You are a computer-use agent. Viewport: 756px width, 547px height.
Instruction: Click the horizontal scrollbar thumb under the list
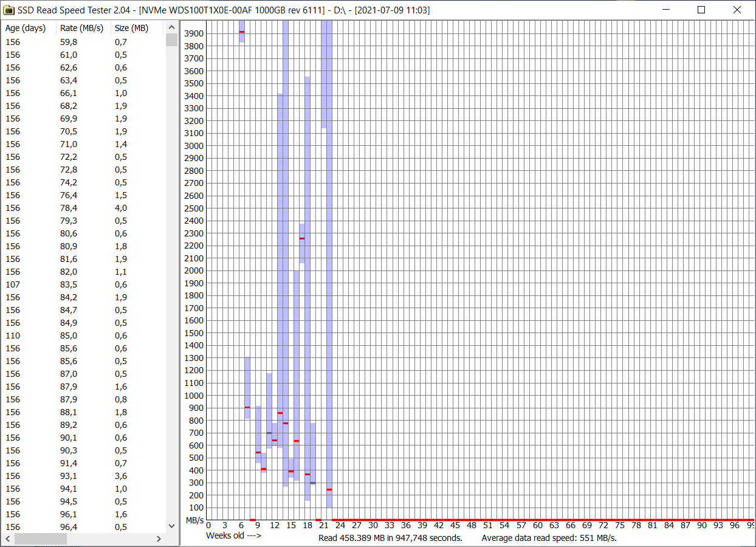point(40,538)
